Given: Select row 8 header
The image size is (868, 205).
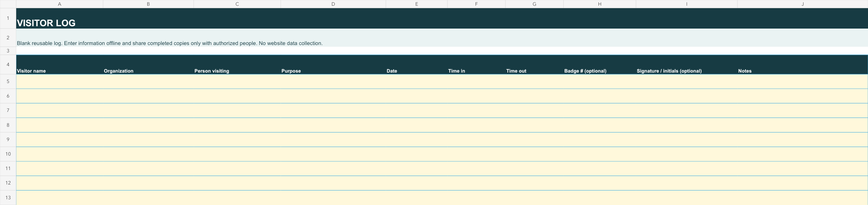Looking at the screenshot, I should click(x=8, y=125).
